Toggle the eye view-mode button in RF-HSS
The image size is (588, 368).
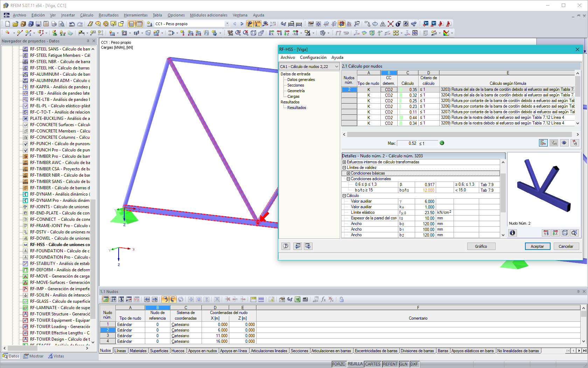pyautogui.click(x=564, y=143)
